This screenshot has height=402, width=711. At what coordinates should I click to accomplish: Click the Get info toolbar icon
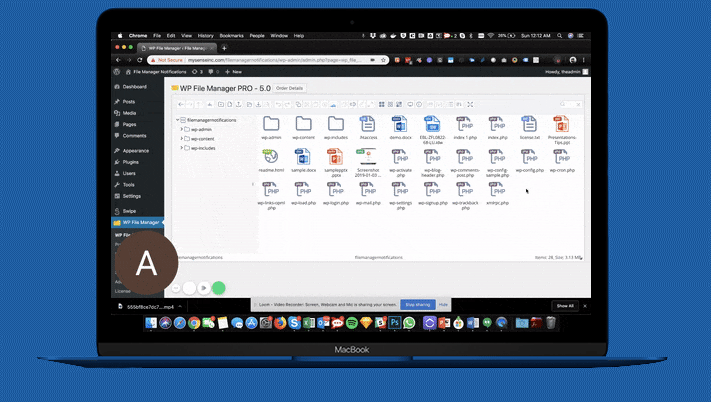419,104
